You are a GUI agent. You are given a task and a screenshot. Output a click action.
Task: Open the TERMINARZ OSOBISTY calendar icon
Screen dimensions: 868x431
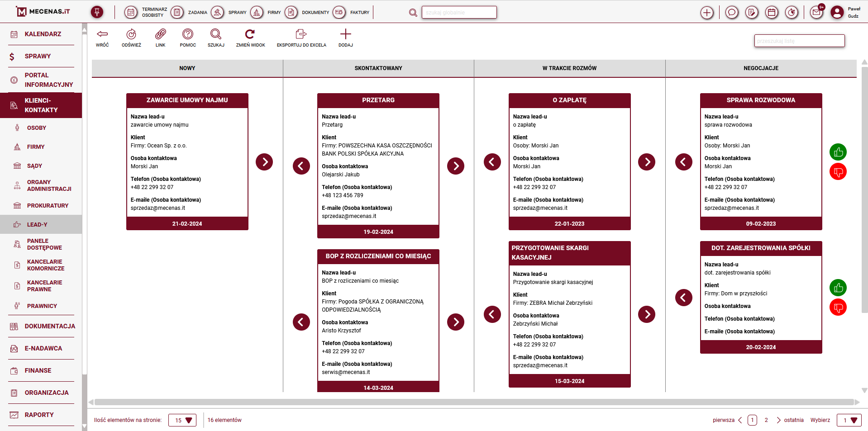(131, 12)
